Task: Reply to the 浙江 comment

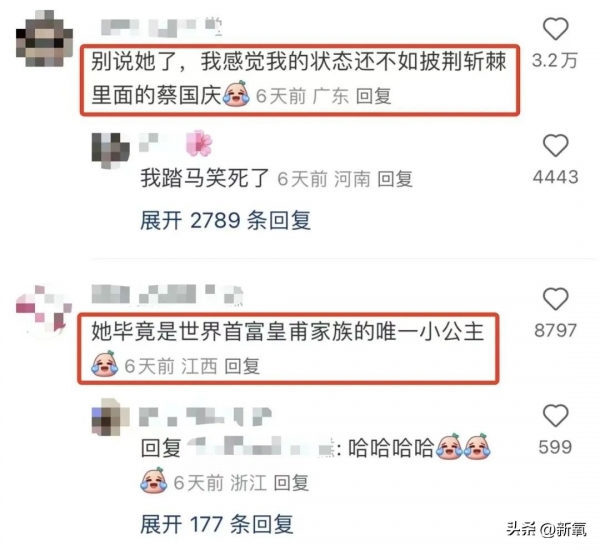Action: tap(291, 483)
